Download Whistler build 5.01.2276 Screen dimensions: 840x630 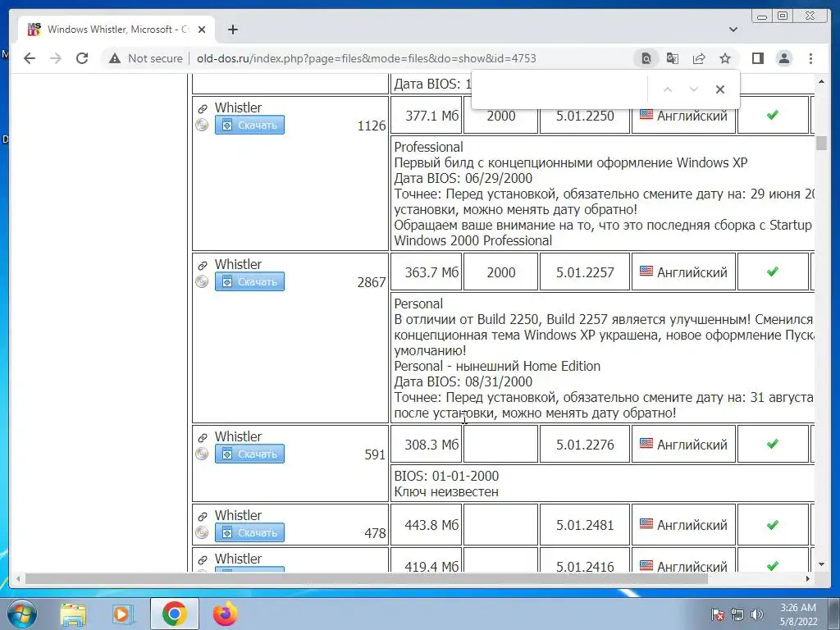click(x=249, y=454)
